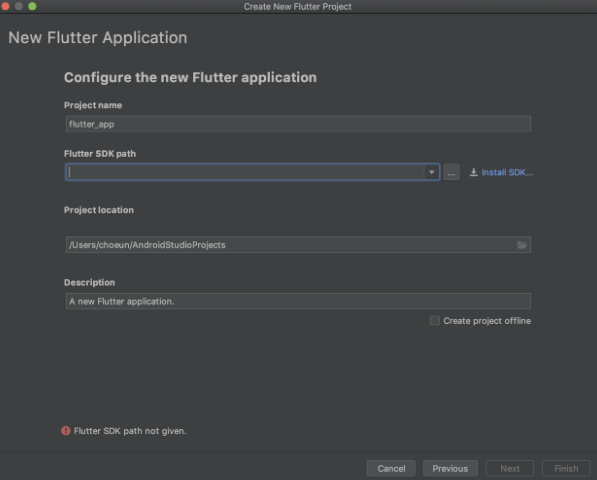
Task: Click the 'Description' label
Action: [89, 282]
